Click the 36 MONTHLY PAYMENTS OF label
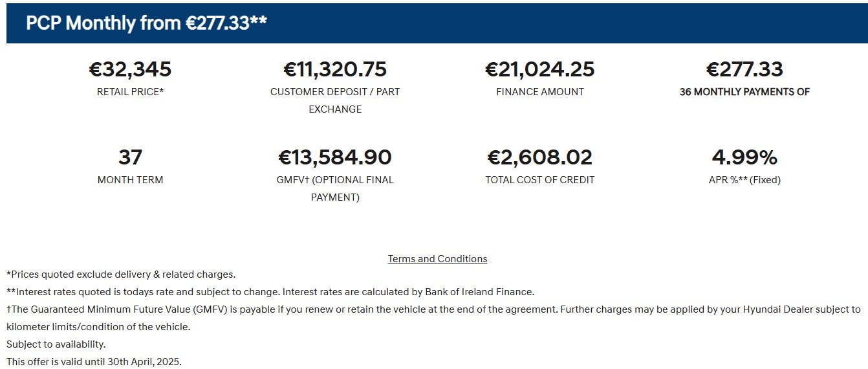 pyautogui.click(x=744, y=92)
